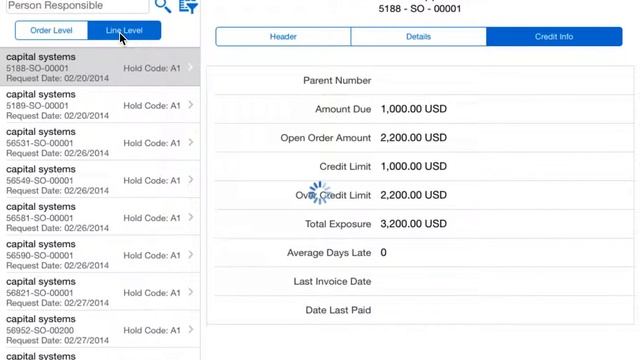Click Total Exposure value 3,200.00 USD
The image size is (640, 360).
pos(413,224)
